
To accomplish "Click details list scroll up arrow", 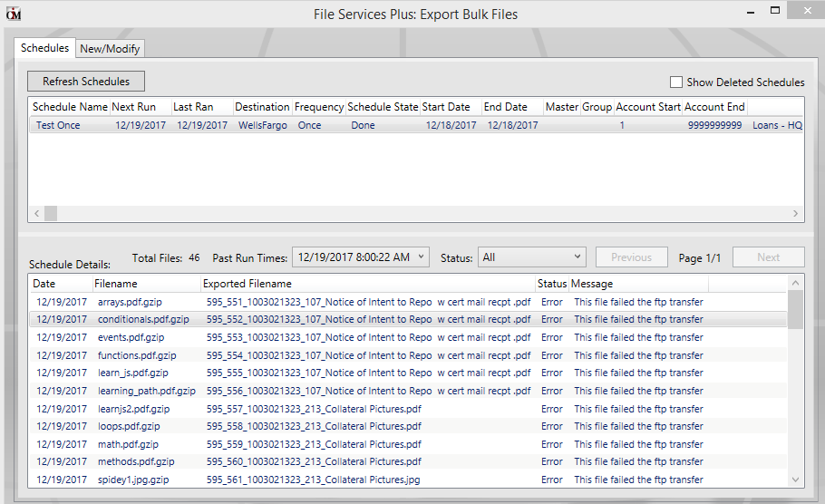I will (795, 283).
